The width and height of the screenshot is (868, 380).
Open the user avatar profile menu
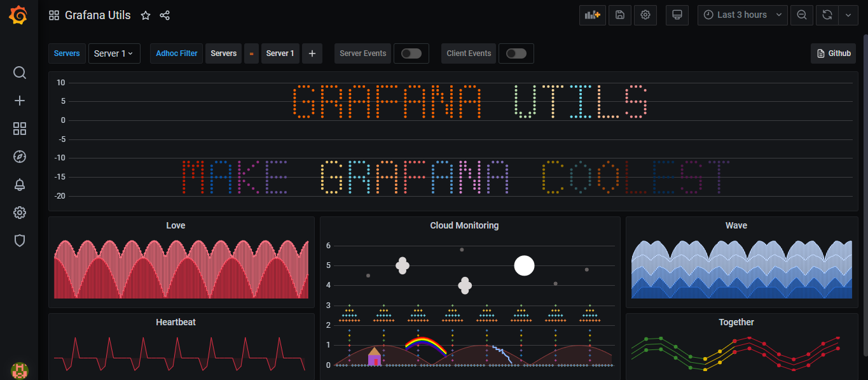pyautogui.click(x=20, y=370)
